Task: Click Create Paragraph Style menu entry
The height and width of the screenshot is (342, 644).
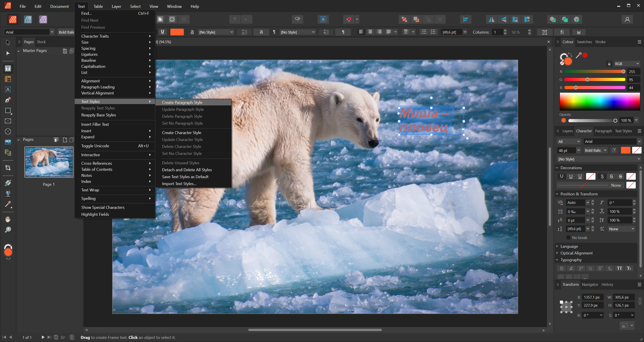Action: [182, 102]
